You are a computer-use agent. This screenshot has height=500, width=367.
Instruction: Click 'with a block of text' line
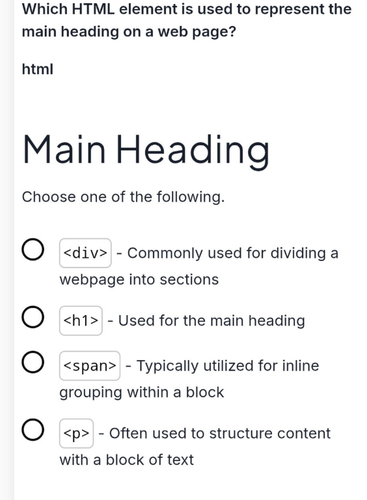tap(127, 460)
